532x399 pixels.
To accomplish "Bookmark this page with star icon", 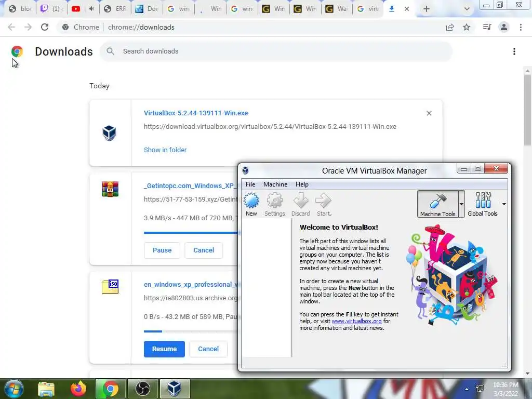I will point(467,27).
